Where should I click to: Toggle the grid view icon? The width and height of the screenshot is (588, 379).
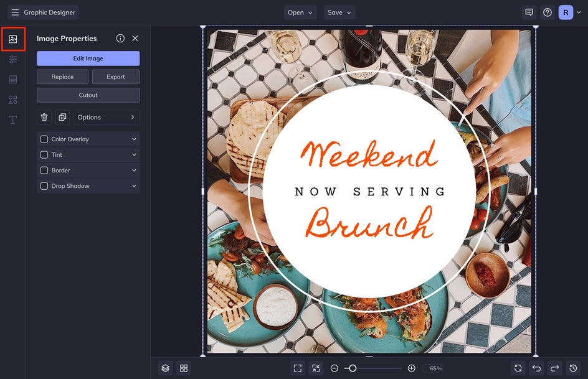pyautogui.click(x=184, y=368)
